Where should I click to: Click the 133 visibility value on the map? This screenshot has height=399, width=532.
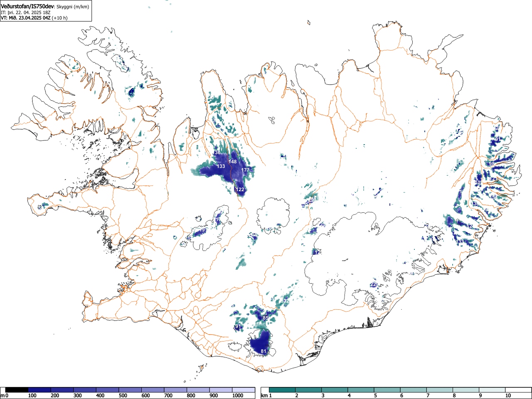click(x=221, y=166)
